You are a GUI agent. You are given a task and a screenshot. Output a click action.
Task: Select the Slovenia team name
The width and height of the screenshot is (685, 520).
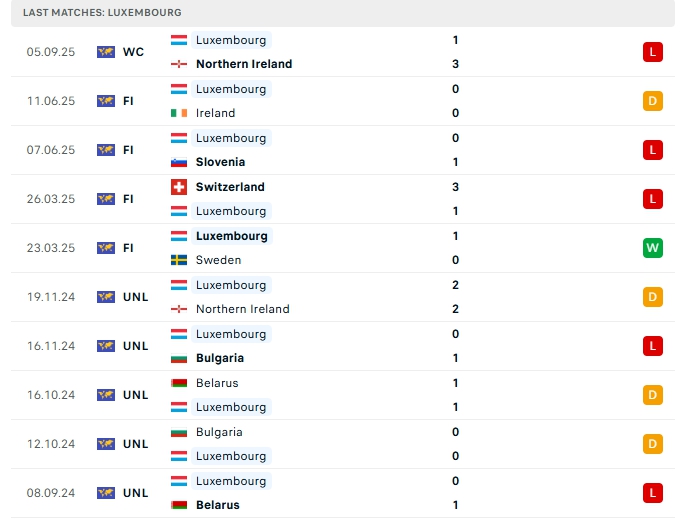220,162
